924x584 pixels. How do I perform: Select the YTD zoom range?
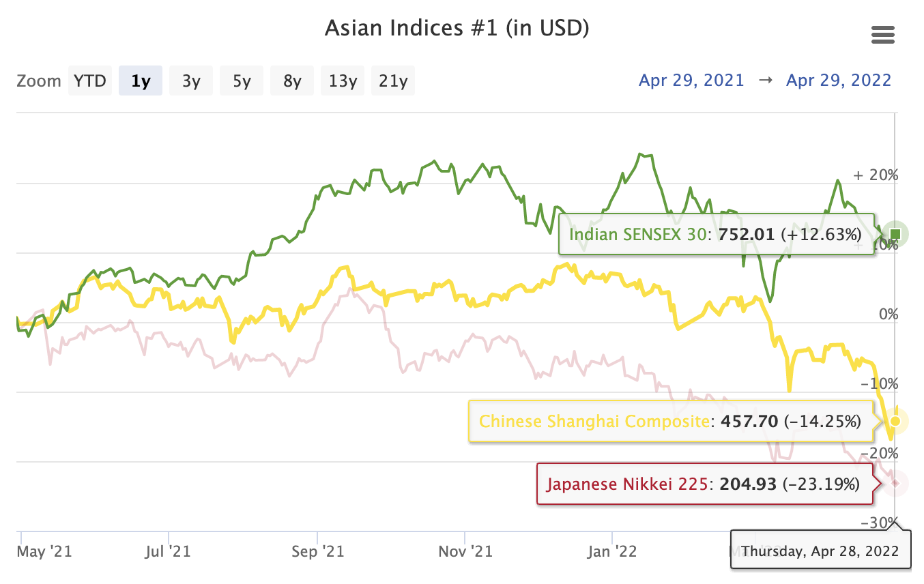click(90, 81)
